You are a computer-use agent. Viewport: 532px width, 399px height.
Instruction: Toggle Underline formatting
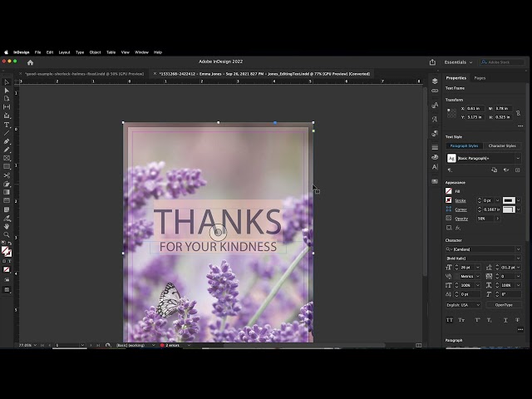[505, 320]
